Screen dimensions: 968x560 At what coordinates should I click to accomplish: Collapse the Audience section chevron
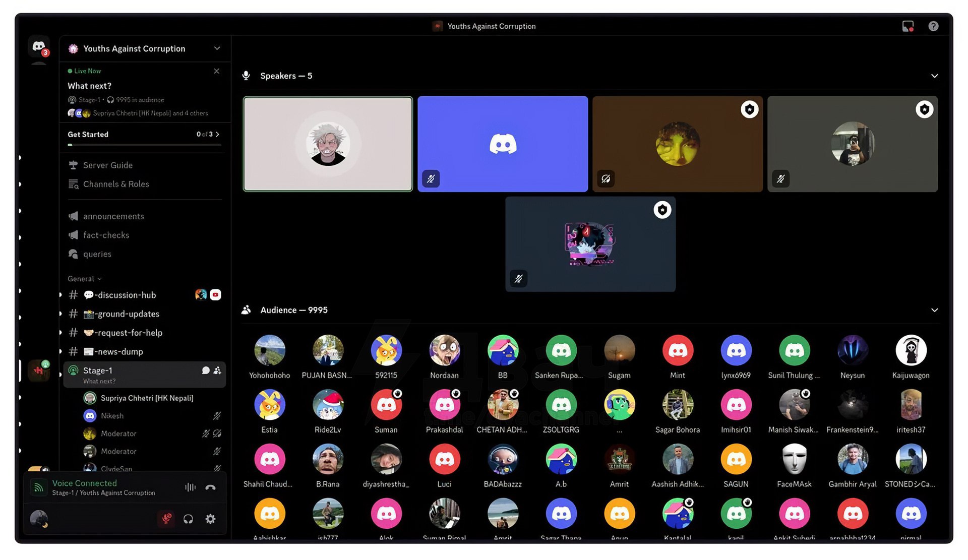pyautogui.click(x=934, y=310)
